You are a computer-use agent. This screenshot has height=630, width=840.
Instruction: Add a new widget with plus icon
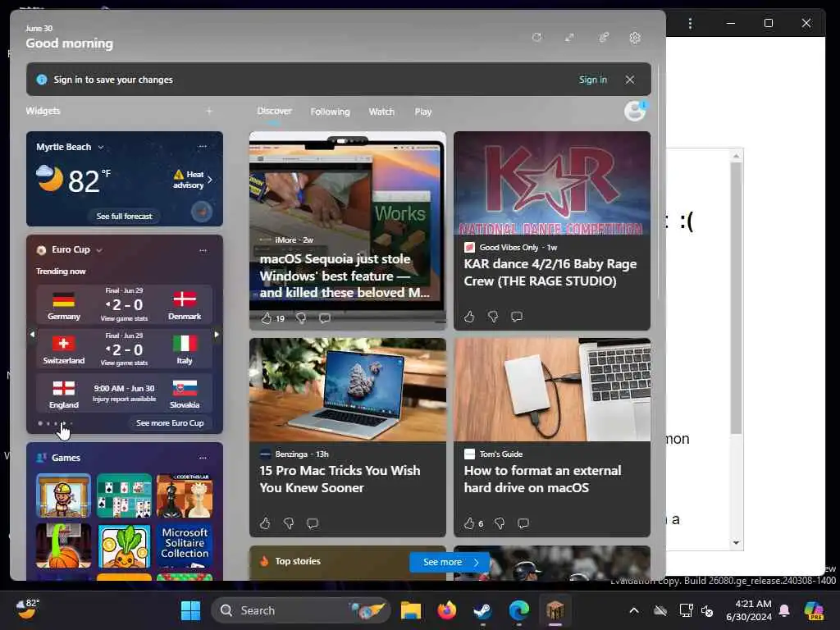coord(209,111)
